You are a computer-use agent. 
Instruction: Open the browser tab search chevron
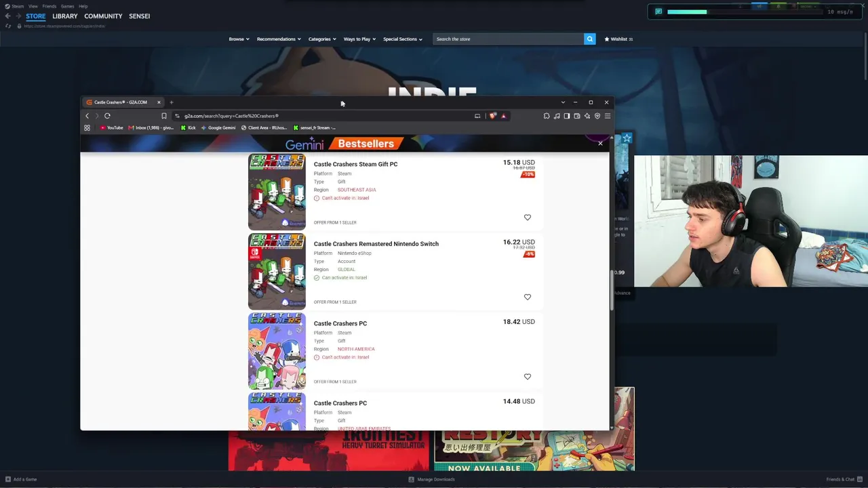pos(562,102)
